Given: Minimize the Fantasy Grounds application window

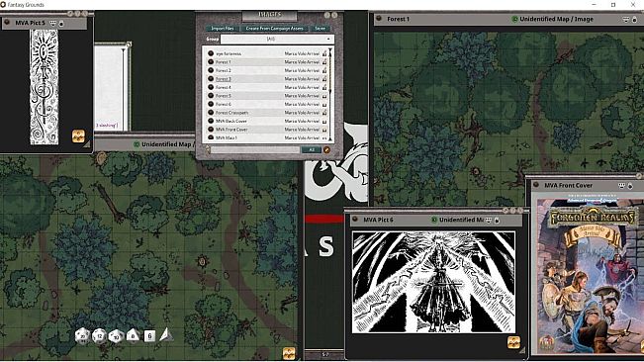Looking at the screenshot, I should click(594, 5).
